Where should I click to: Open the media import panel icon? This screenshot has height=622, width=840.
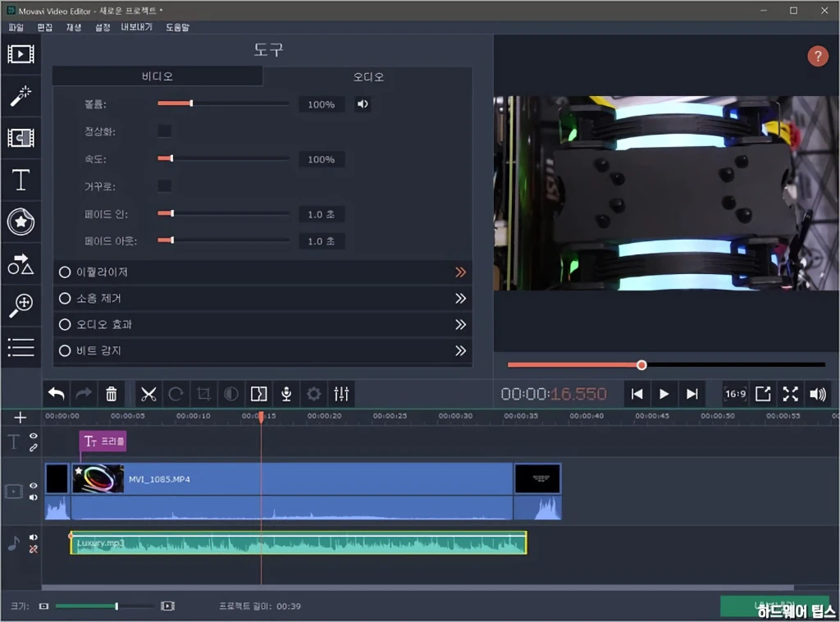coord(21,54)
